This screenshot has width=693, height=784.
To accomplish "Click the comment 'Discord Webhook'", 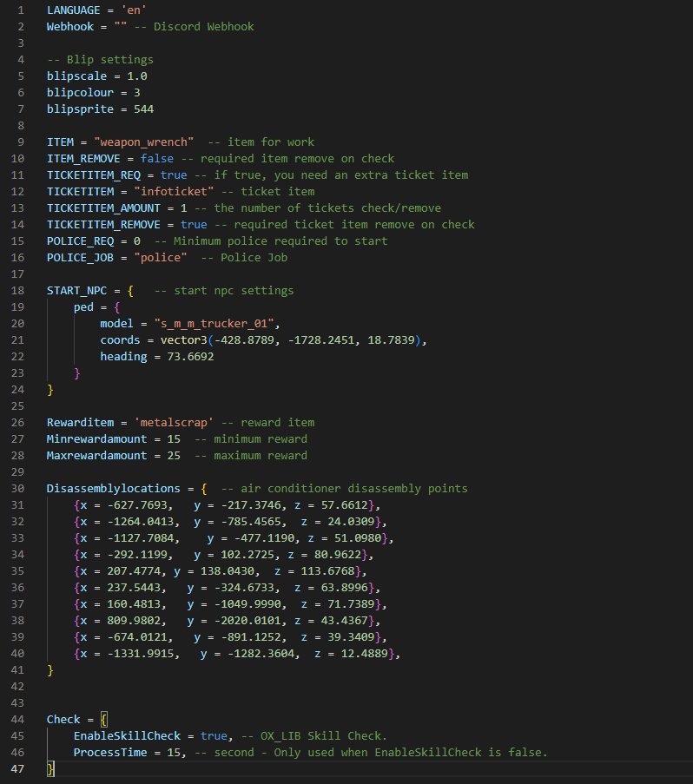I will pyautogui.click(x=203, y=27).
